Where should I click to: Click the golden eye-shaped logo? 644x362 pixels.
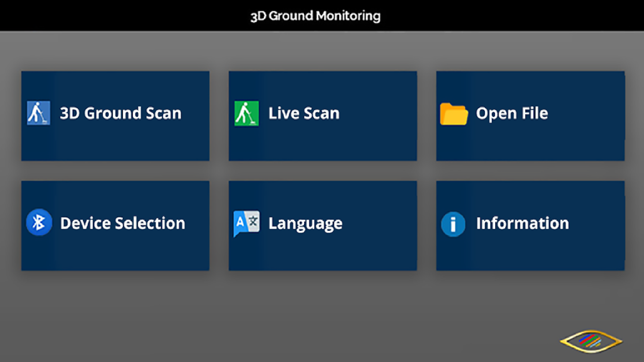point(591,342)
